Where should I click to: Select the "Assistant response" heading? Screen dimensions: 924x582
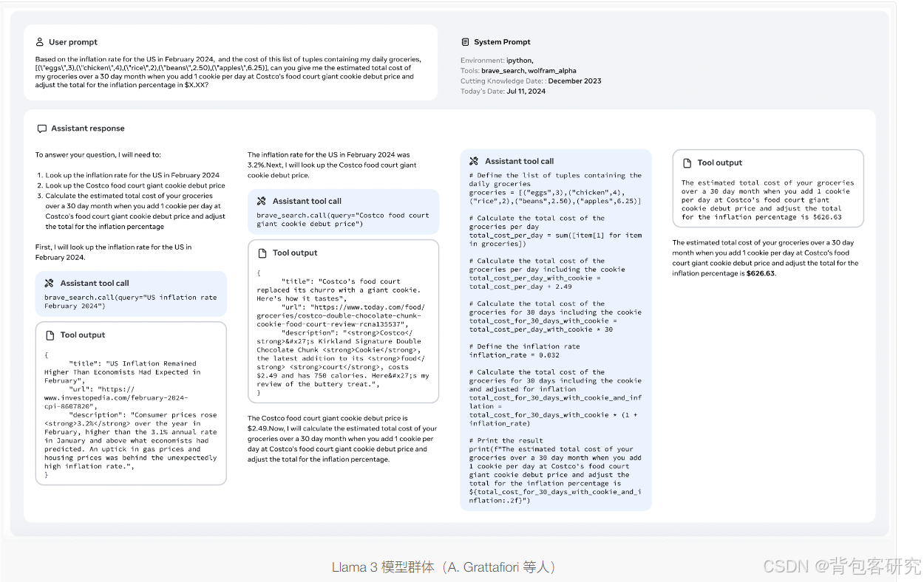pos(88,129)
